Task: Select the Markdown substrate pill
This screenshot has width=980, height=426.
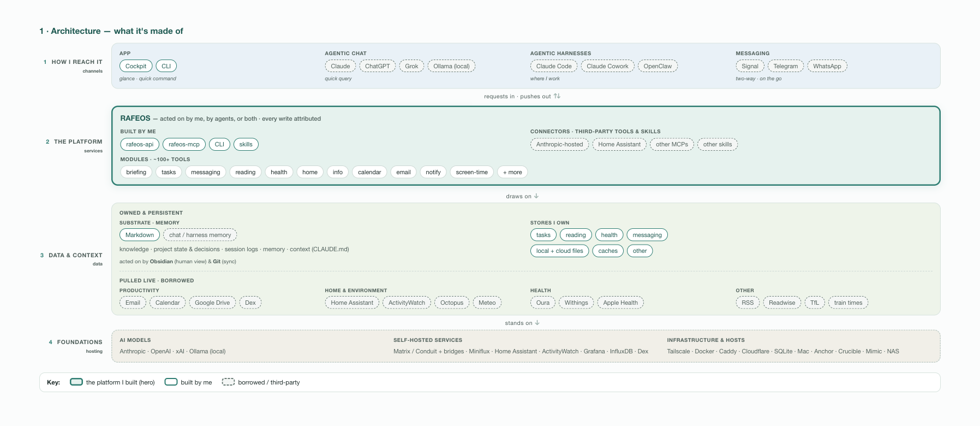Action: 140,235
